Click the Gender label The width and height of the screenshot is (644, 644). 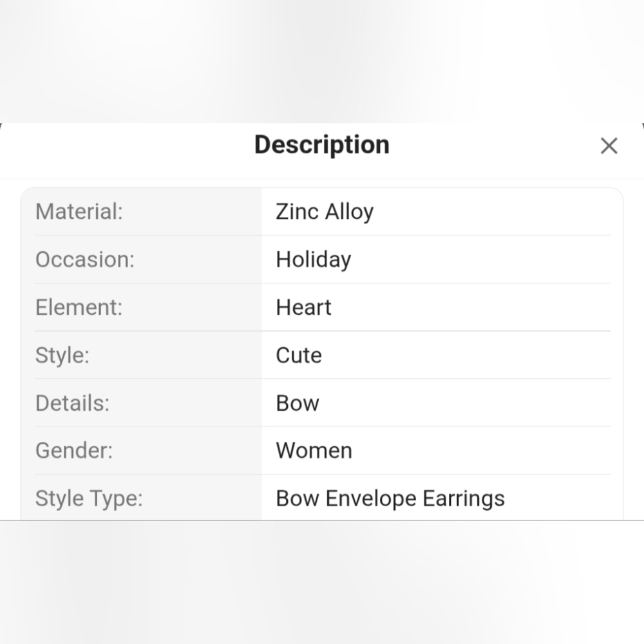click(74, 451)
